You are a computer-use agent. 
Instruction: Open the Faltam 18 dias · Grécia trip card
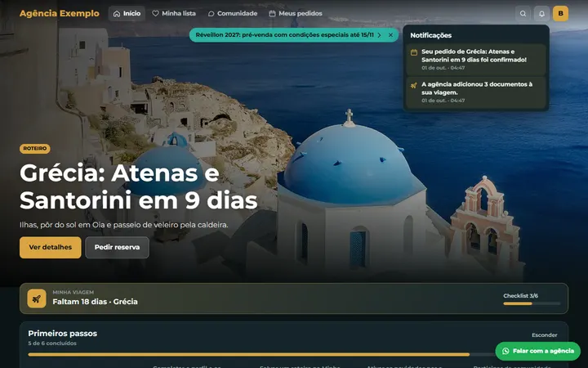[294, 298]
